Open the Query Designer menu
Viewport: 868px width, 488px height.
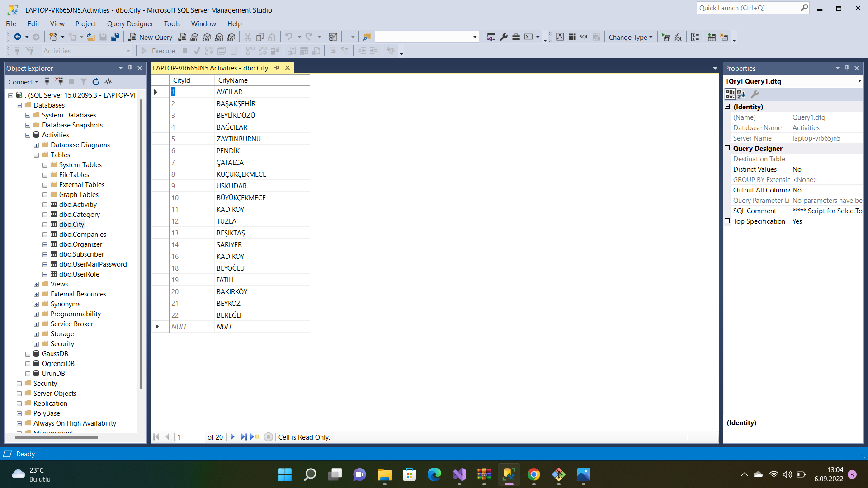pyautogui.click(x=130, y=23)
